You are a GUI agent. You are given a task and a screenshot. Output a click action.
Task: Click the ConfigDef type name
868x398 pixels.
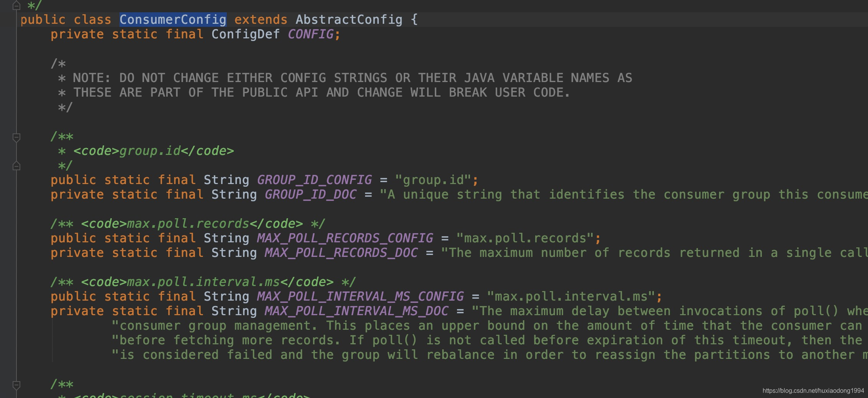(x=246, y=34)
